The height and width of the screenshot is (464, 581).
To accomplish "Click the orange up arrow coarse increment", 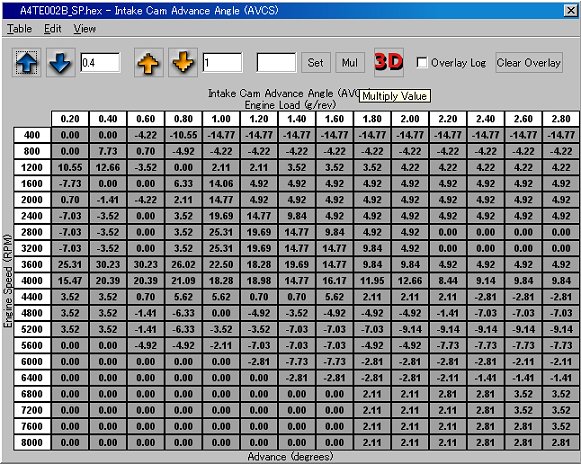I will [149, 63].
